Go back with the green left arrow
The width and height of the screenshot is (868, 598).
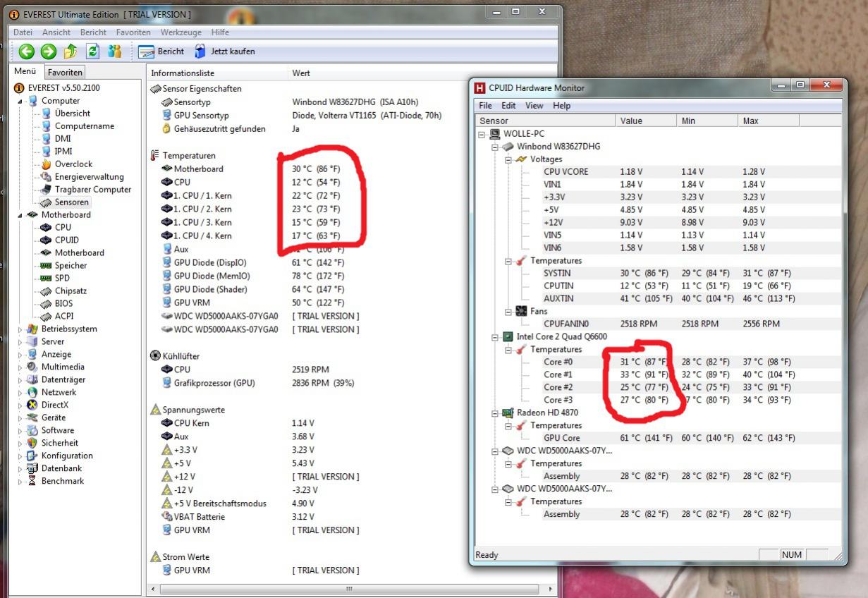pyautogui.click(x=26, y=51)
